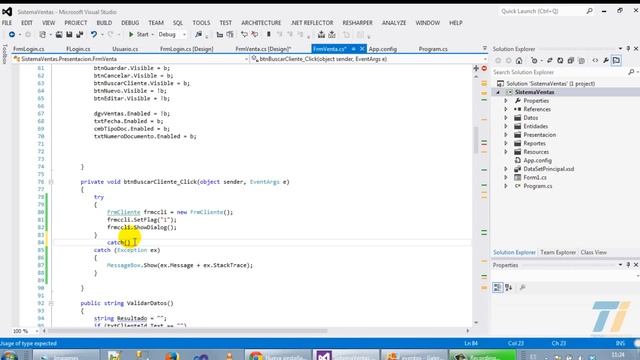Switch to the FrmLogin.cs tab
The width and height of the screenshot is (640, 360).
tap(29, 49)
